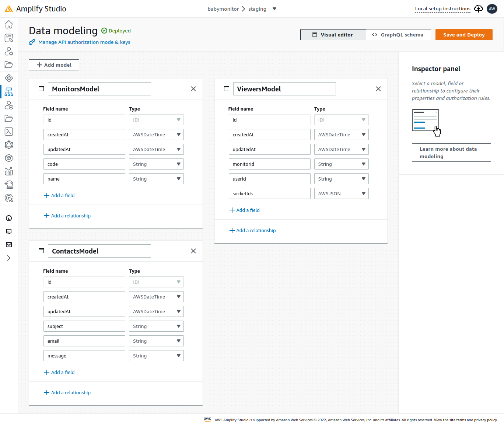504x426 pixels.
Task: Click the info icon at sidebar bottom
Action: coord(9,218)
